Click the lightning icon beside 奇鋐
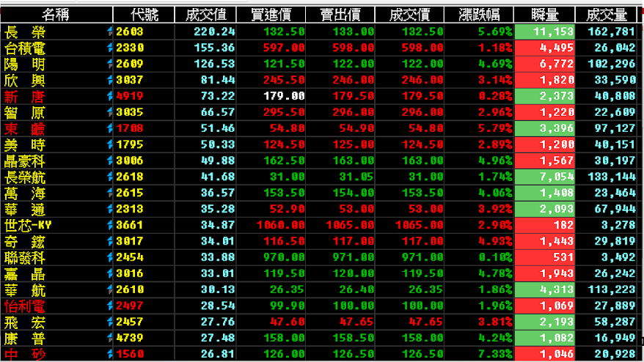 [110, 241]
